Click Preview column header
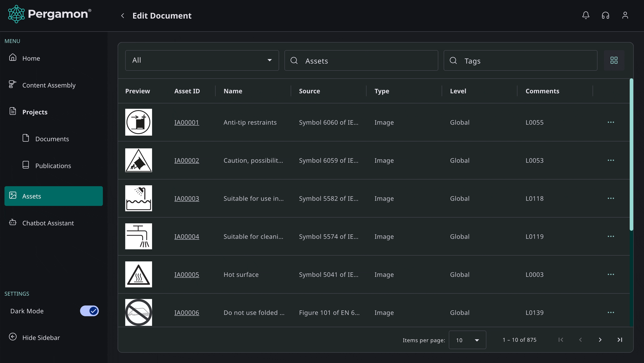This screenshot has width=644, height=363. click(x=138, y=91)
